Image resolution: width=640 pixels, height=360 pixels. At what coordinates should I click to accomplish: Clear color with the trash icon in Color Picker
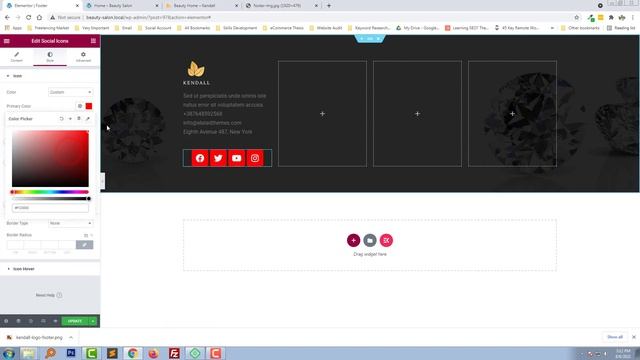(x=79, y=119)
